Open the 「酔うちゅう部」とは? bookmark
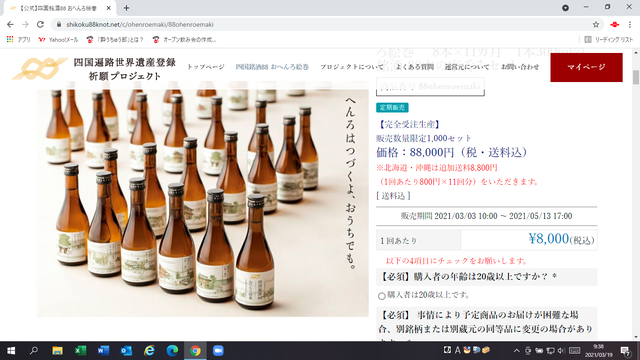The width and height of the screenshot is (640, 360). coord(115,40)
